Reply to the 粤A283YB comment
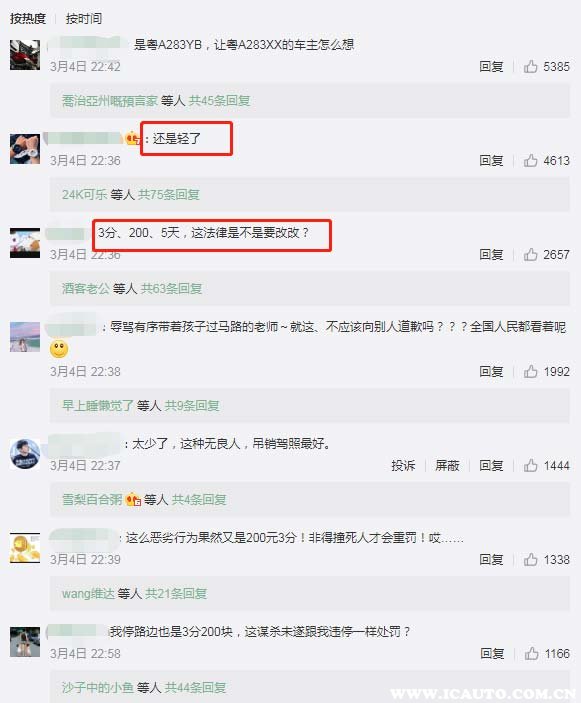 (x=491, y=66)
